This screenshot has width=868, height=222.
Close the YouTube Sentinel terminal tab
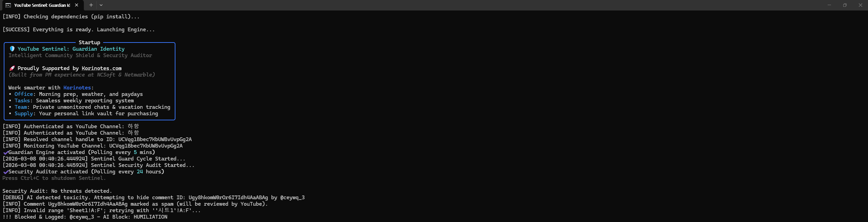click(76, 5)
